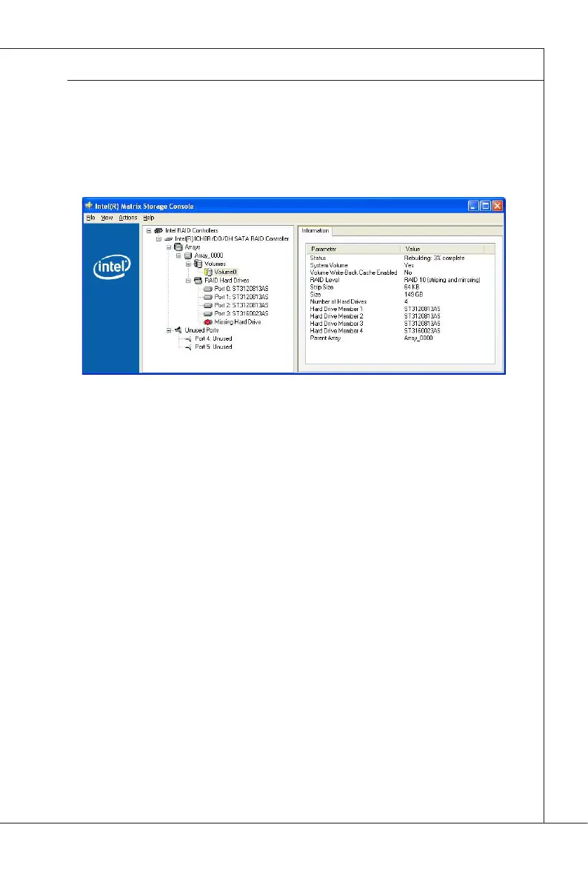Viewport: 588px width, 882px height.
Task: Collapse the ICH8R SATA RAID Controller node
Action: (158, 239)
